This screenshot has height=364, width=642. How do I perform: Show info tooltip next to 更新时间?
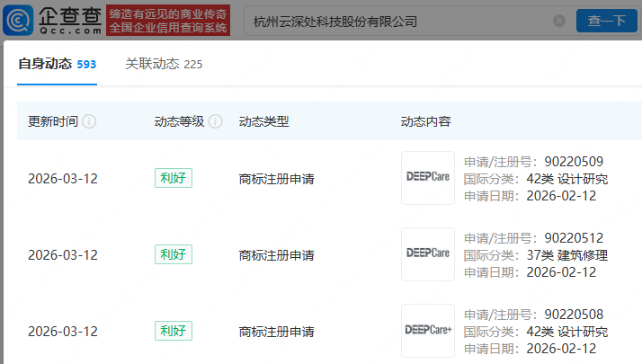[89, 121]
